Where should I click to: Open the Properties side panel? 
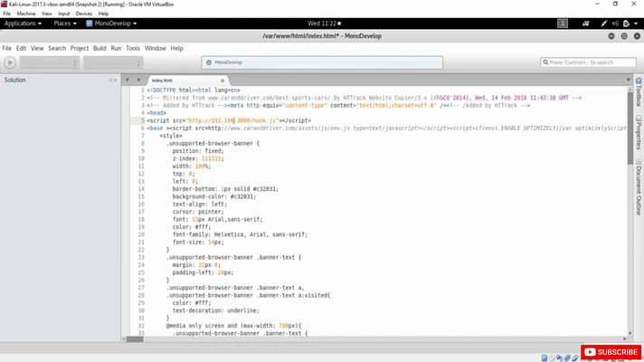(639, 132)
